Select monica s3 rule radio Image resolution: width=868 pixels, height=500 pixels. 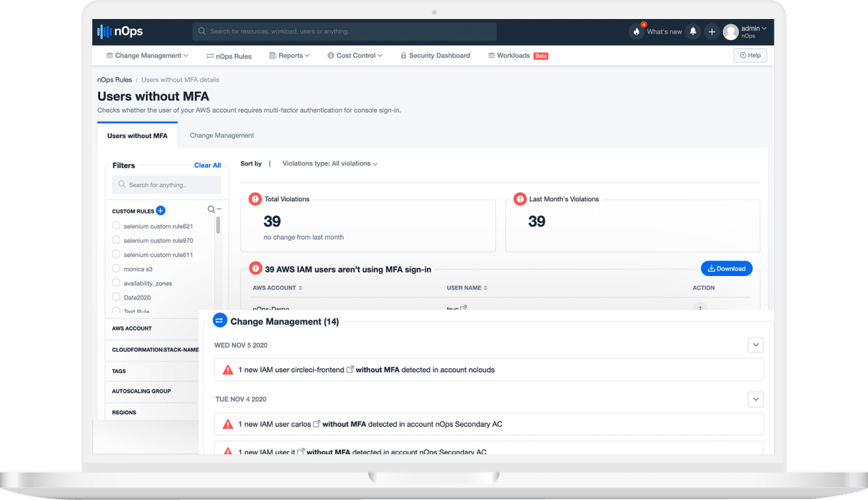pos(116,268)
